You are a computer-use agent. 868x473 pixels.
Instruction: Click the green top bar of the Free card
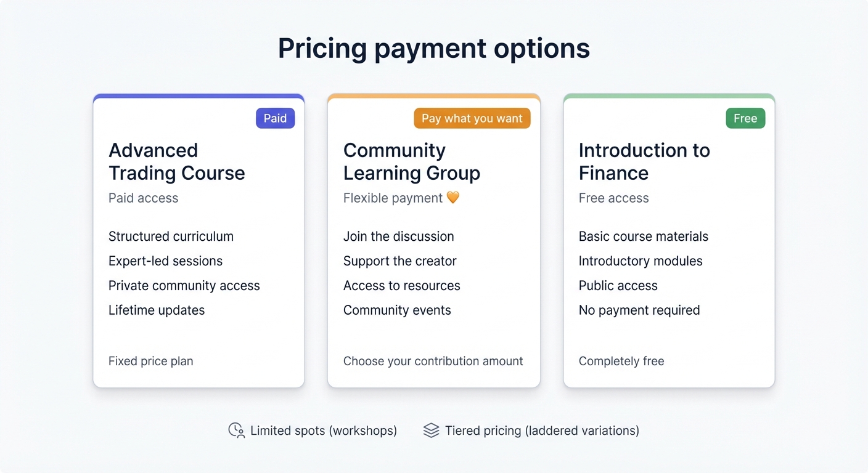coord(669,95)
